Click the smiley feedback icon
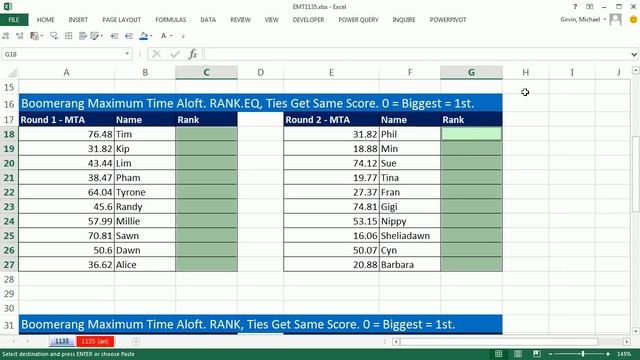 [633, 19]
